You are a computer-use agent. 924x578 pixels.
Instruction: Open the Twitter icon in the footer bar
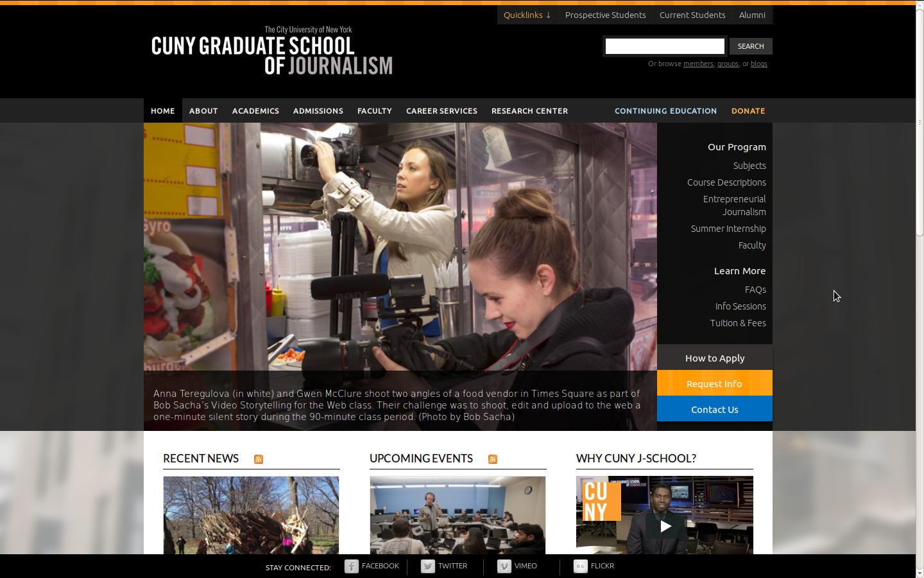pos(428,566)
